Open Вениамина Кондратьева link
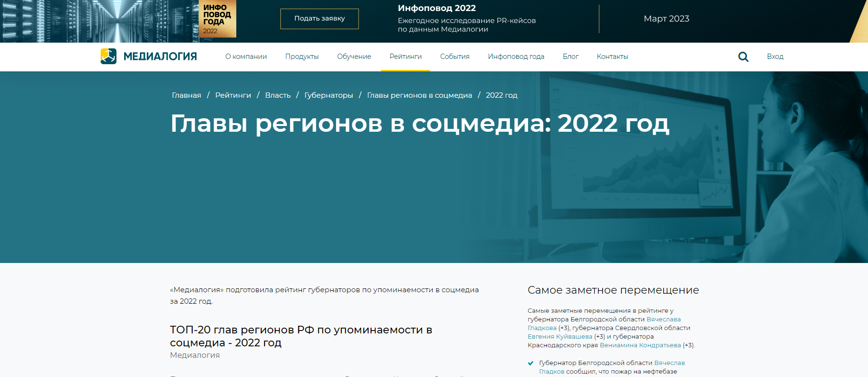 coord(640,345)
